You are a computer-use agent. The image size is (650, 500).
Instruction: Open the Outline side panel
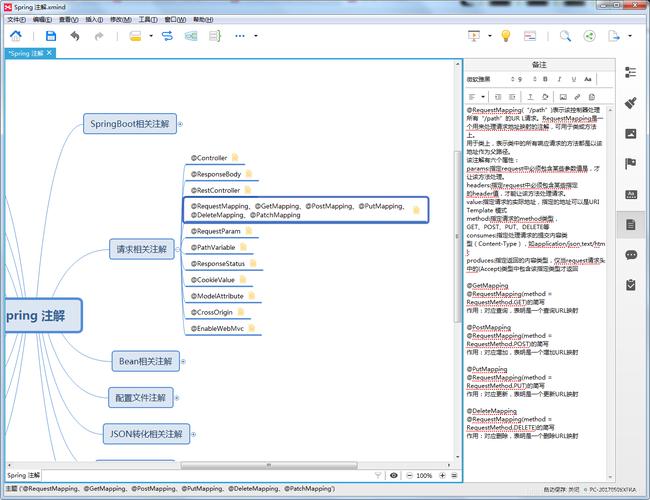[631, 72]
